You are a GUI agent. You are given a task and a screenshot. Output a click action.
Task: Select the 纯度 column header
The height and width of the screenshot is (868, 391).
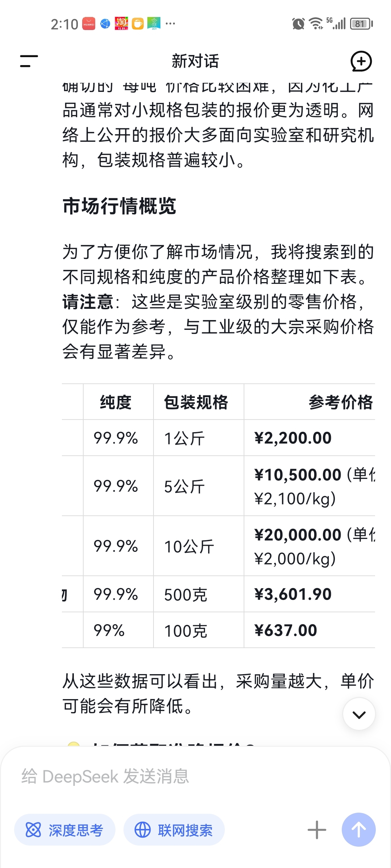click(x=116, y=402)
